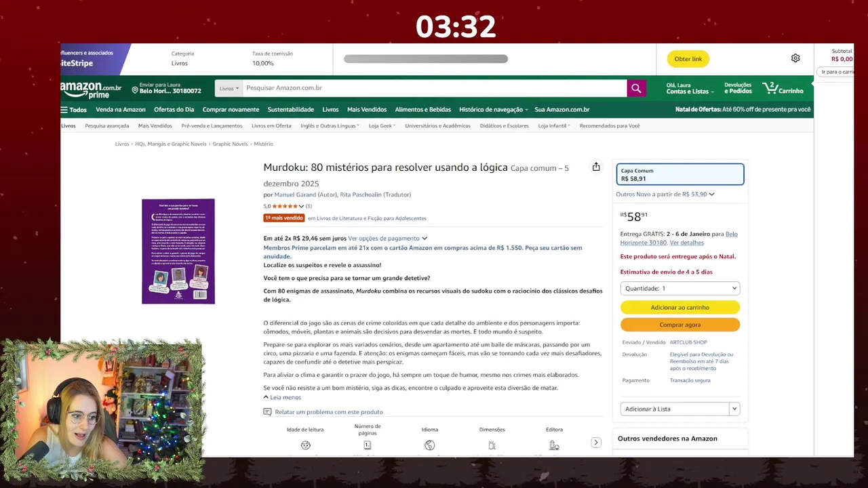Expand 'Outros Novo a partir de R$ 53,90'
868x488 pixels.
coord(665,195)
